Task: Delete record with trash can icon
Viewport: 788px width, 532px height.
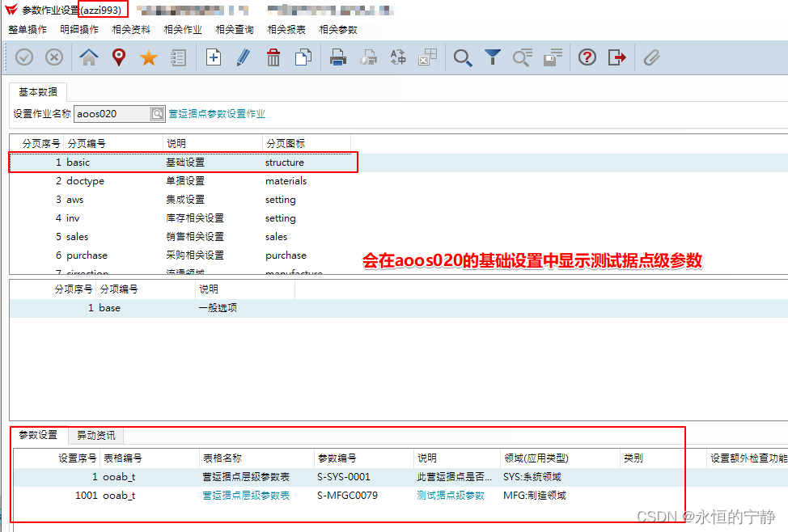Action: click(273, 57)
